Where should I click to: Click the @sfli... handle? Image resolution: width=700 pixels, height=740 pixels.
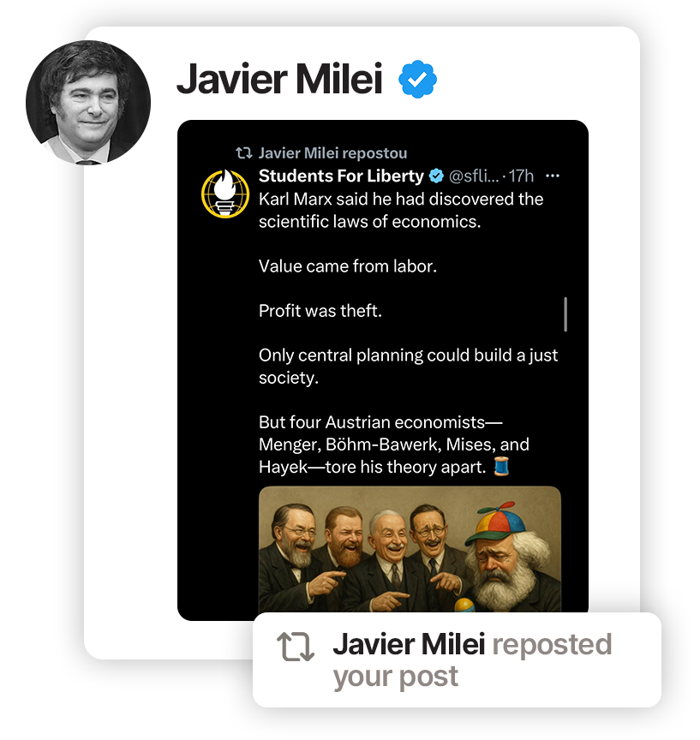coord(474,176)
